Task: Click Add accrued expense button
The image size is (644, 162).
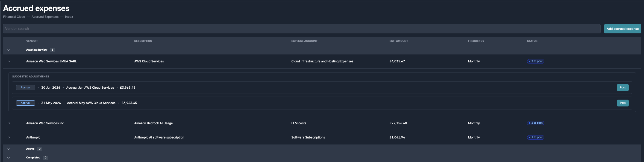Action: (622, 29)
